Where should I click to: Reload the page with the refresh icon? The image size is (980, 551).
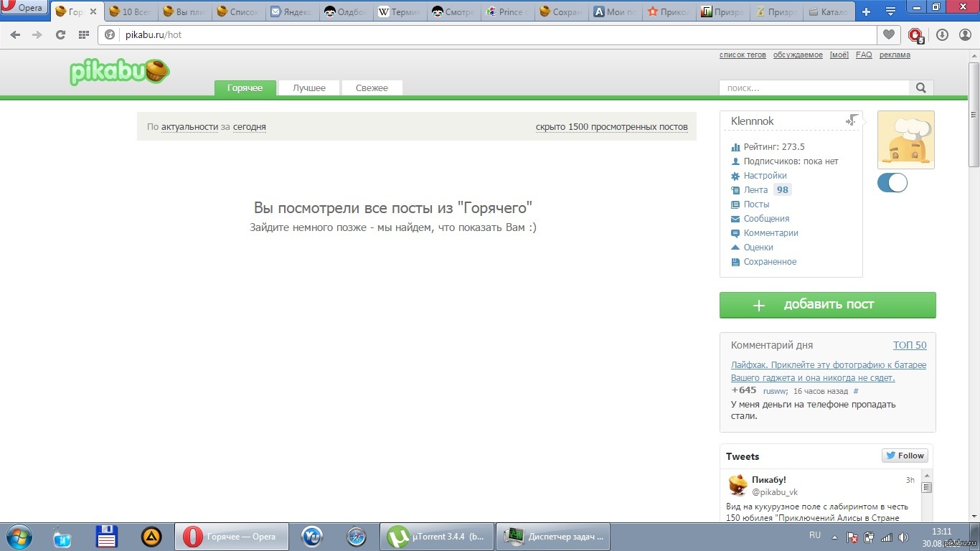60,34
